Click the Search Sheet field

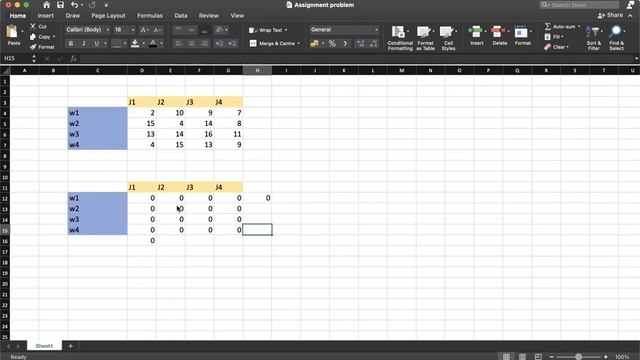coord(580,5)
